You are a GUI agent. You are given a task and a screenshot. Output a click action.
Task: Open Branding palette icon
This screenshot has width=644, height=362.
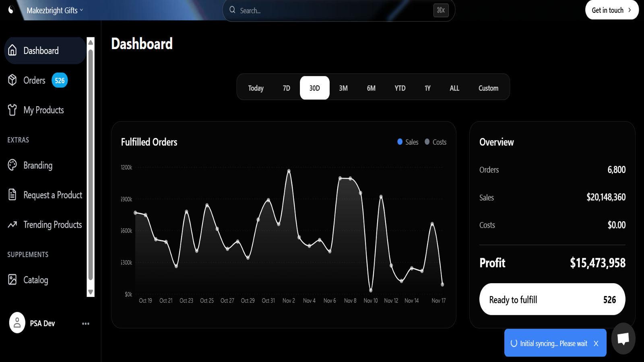click(x=12, y=165)
